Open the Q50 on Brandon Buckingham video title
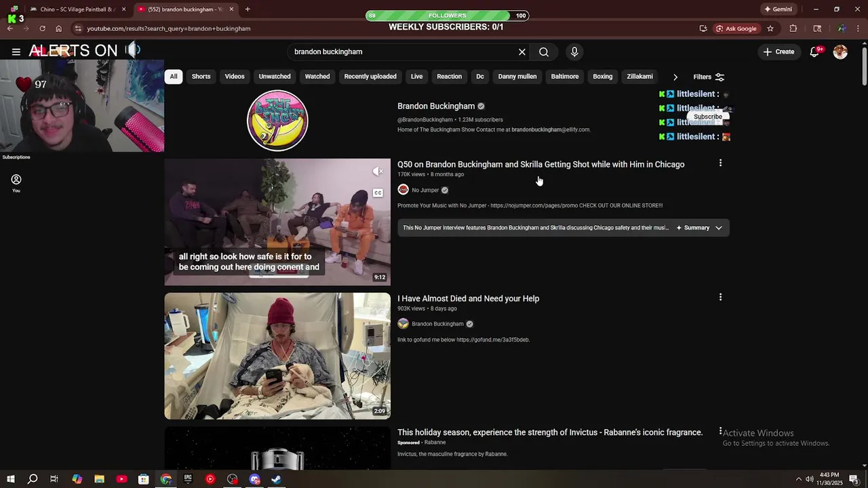This screenshot has height=488, width=868. (540, 165)
